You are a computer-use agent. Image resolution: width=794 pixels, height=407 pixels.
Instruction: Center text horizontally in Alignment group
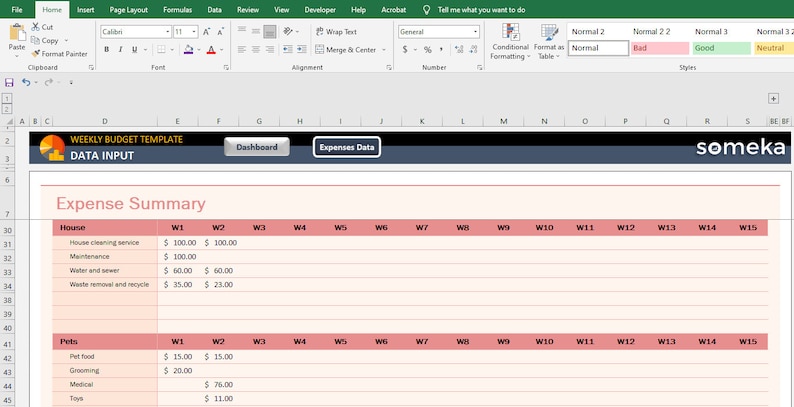pyautogui.click(x=256, y=50)
